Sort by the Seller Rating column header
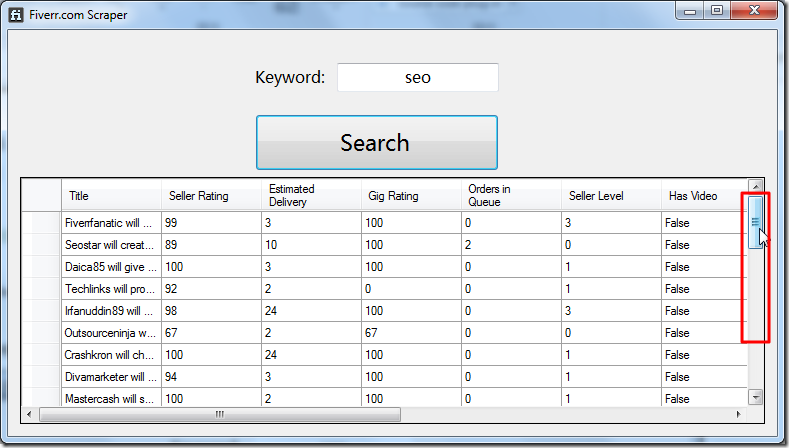789x448 pixels. (211, 195)
